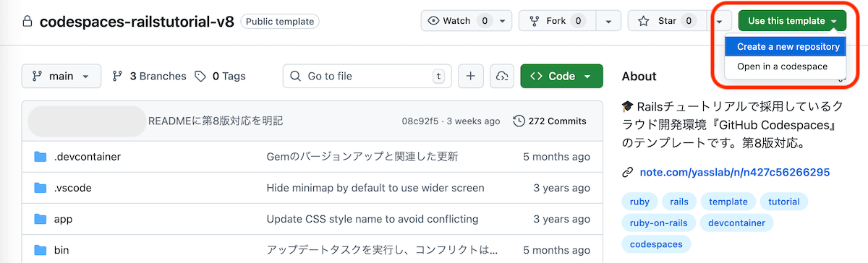Click the 3 years ago text in .vscode row
Screen dimensions: 868x263
562,188
